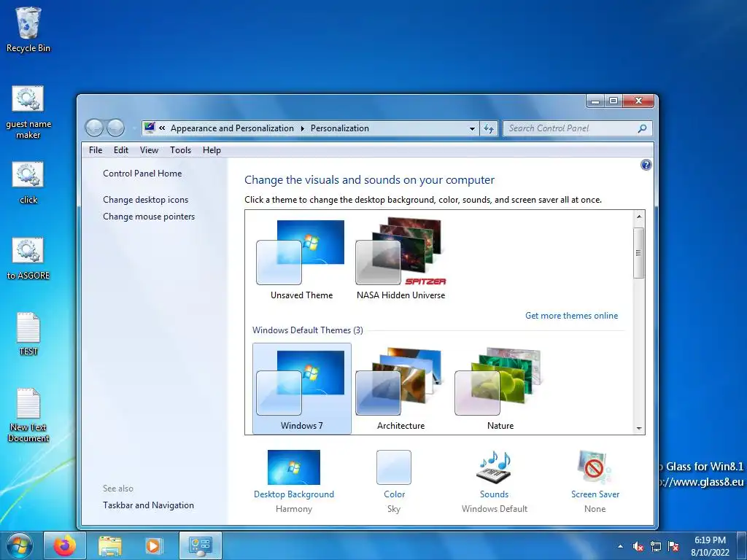Open Desktop Background settings icon
The height and width of the screenshot is (560, 747).
coord(293,467)
